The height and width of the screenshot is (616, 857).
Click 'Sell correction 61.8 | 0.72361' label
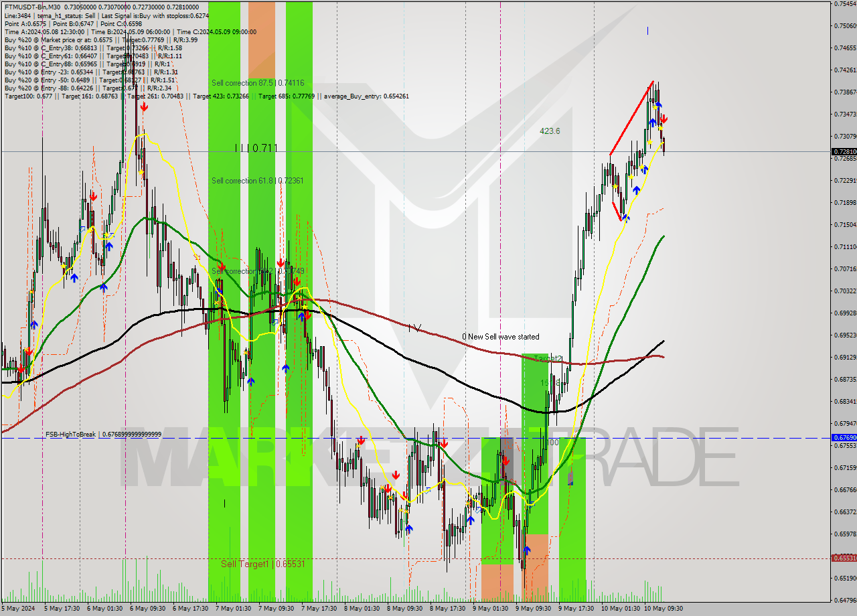coord(258,181)
